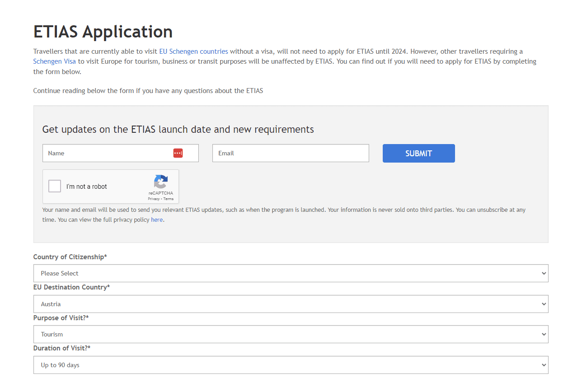Expand the Duration of Visit dropdown
The width and height of the screenshot is (582, 392).
[291, 365]
